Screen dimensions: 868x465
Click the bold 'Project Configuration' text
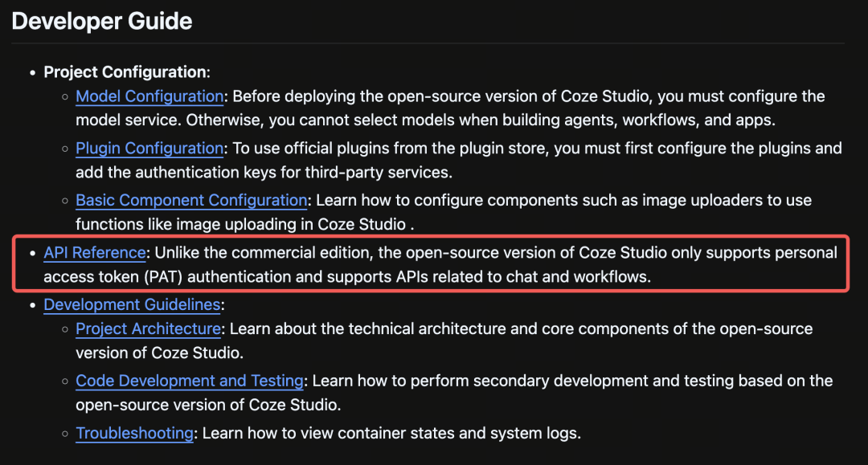point(125,72)
